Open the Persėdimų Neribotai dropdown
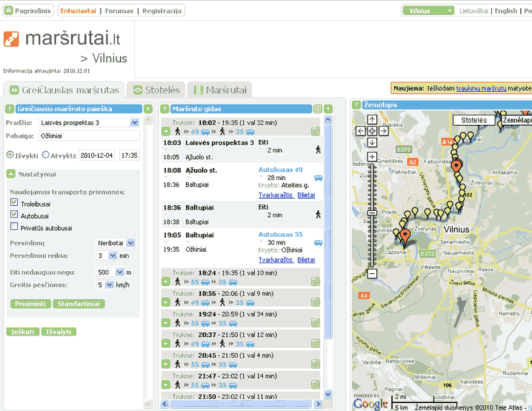 pyautogui.click(x=131, y=243)
